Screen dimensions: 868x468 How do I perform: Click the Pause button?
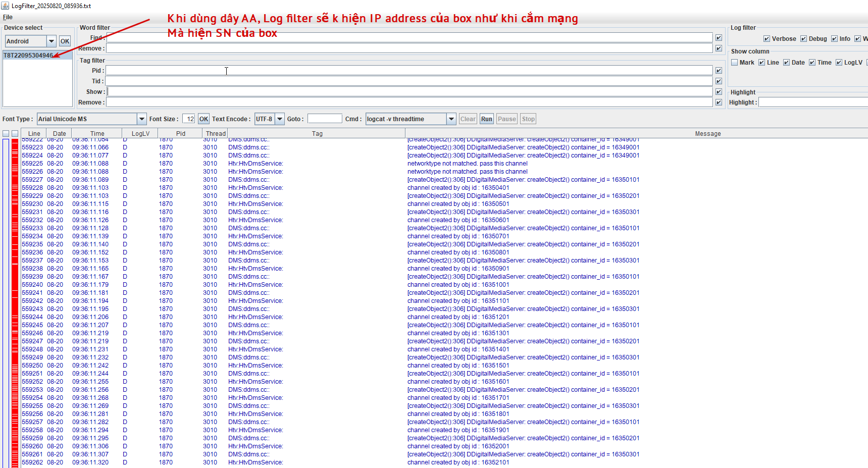(x=507, y=119)
